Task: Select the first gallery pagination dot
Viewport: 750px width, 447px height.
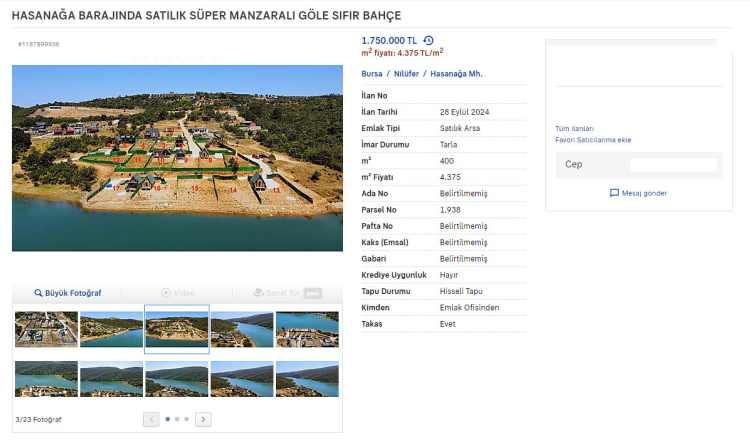Action: pyautogui.click(x=167, y=419)
